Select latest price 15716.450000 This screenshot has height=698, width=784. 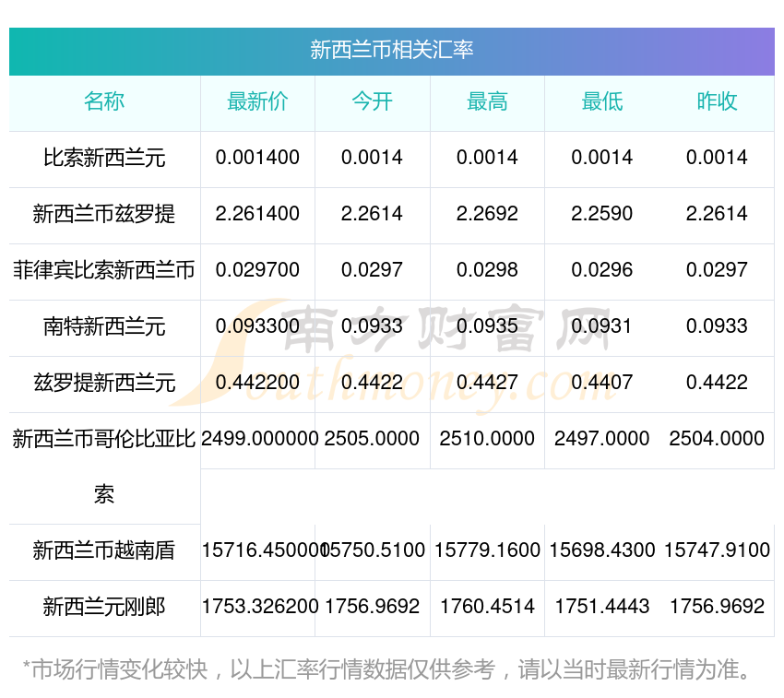pos(264,550)
